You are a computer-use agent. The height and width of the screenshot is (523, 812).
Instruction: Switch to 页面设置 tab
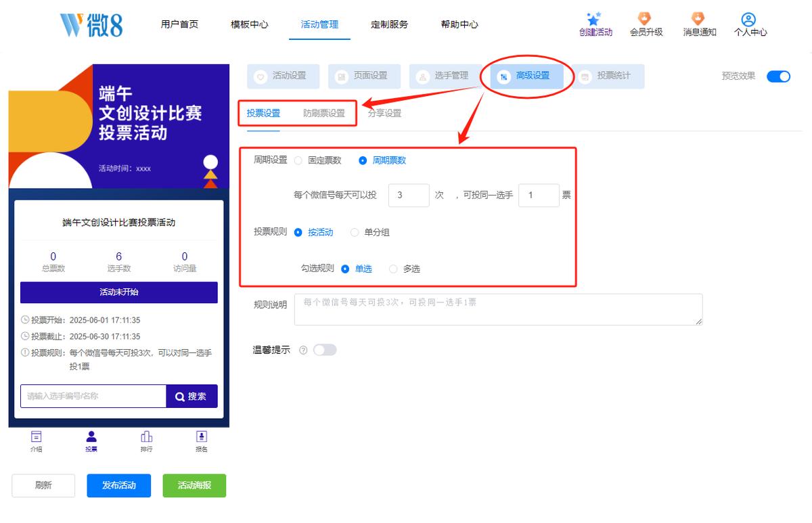click(x=364, y=76)
